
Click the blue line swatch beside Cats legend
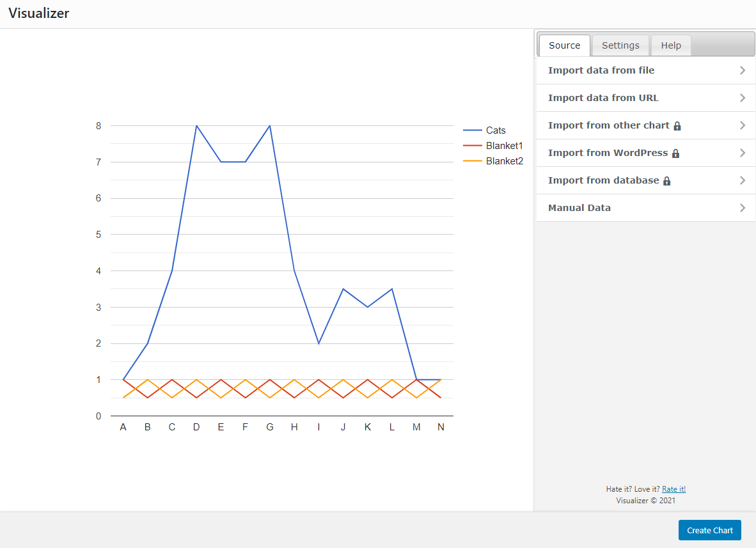click(471, 130)
